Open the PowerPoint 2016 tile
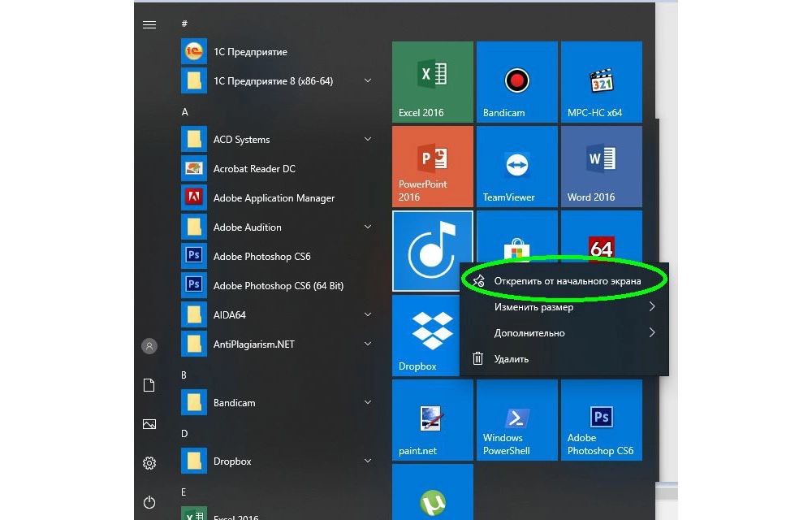The height and width of the screenshot is (520, 812). click(x=433, y=167)
